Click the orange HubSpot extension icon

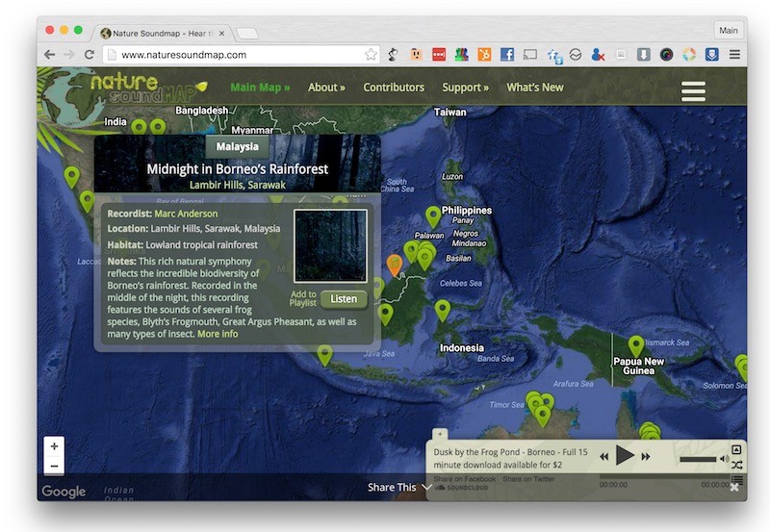(x=484, y=55)
